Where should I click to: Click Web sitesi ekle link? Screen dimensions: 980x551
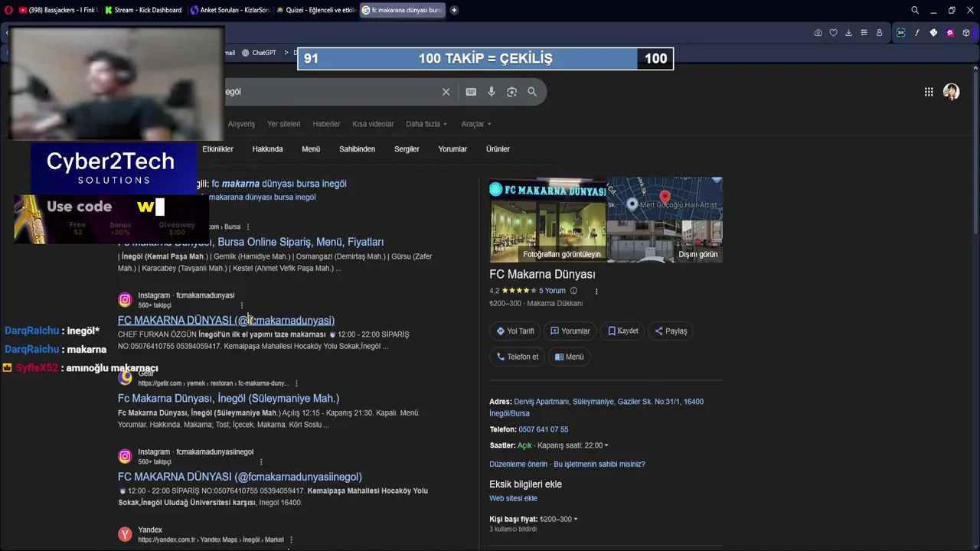coord(513,499)
